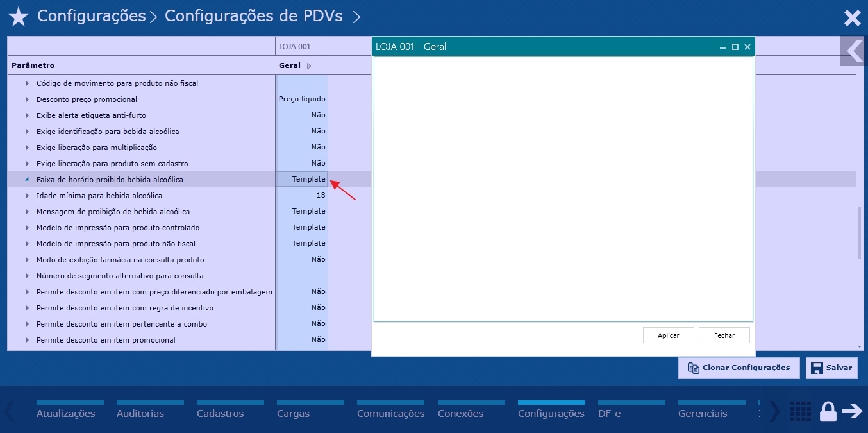Expand Modelo de impressão para produto não fiscal

[x=28, y=244]
